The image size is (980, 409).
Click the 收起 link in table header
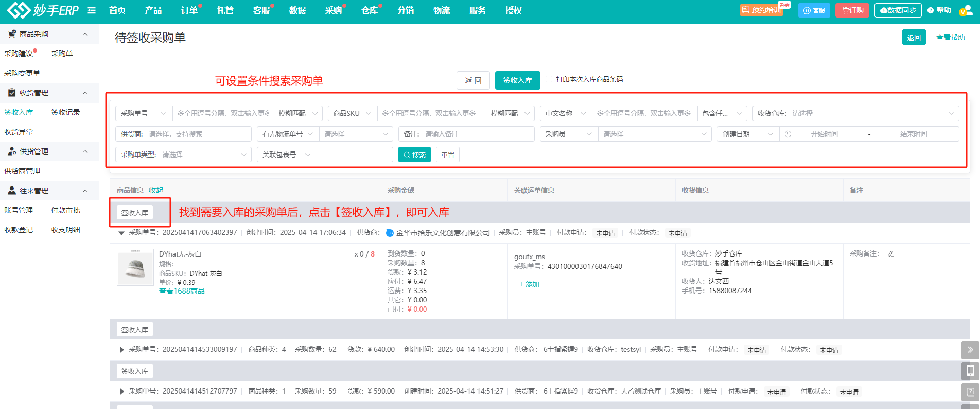coord(156,190)
